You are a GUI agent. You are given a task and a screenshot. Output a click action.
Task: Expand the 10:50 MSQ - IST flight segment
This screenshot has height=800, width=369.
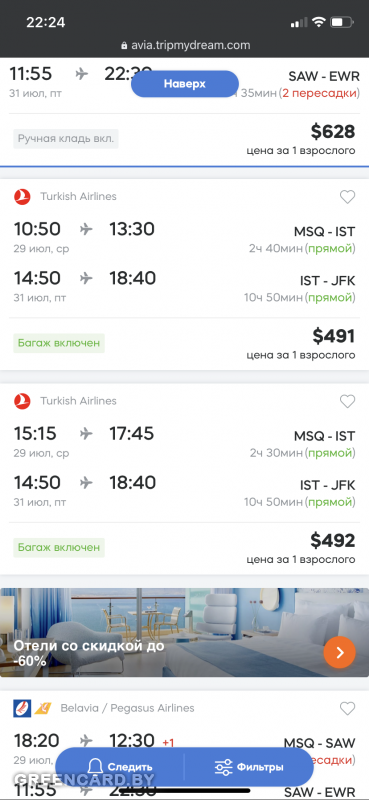pos(184,238)
